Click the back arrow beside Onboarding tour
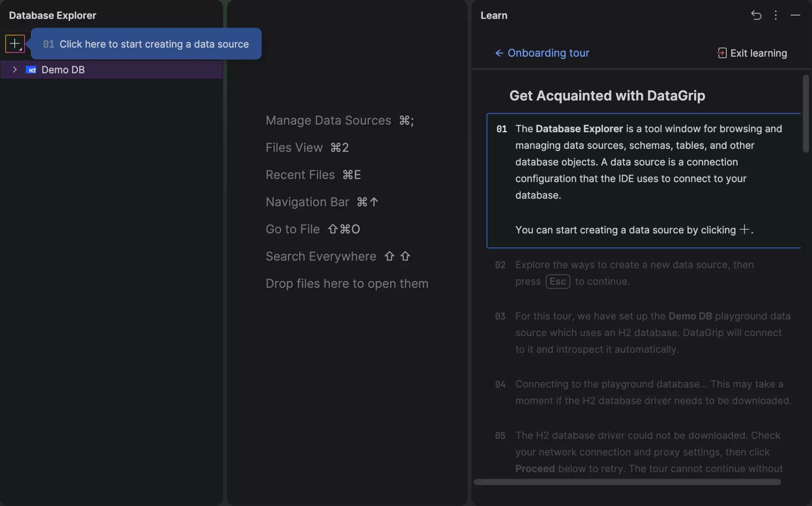 pyautogui.click(x=499, y=53)
